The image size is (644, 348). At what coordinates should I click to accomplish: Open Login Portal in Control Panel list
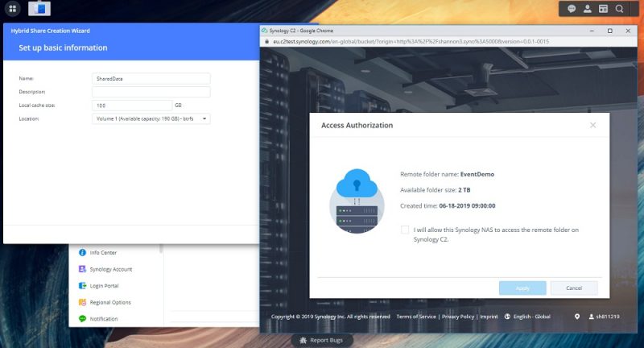tap(98, 285)
